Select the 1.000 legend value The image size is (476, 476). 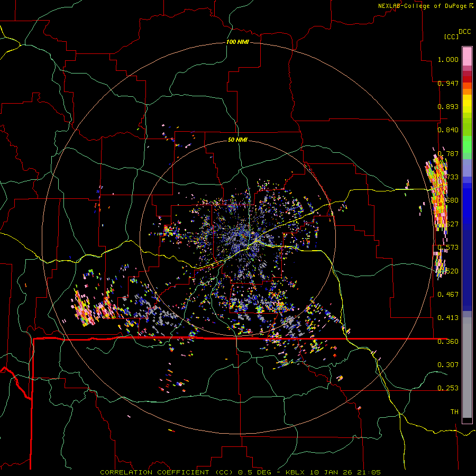(448, 59)
